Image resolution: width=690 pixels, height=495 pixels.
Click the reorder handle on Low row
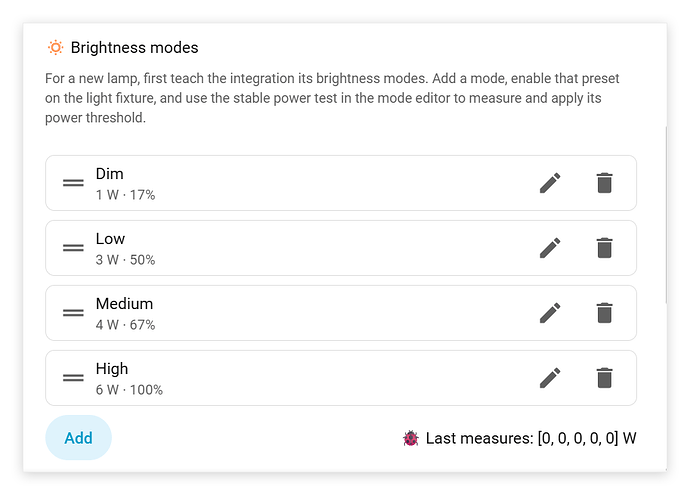pyautogui.click(x=73, y=248)
